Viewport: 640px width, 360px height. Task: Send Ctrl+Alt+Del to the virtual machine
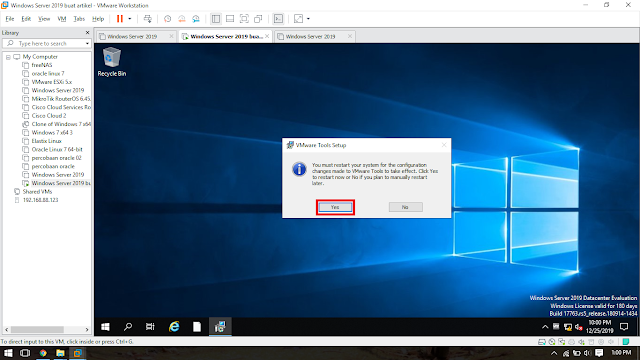(148, 19)
